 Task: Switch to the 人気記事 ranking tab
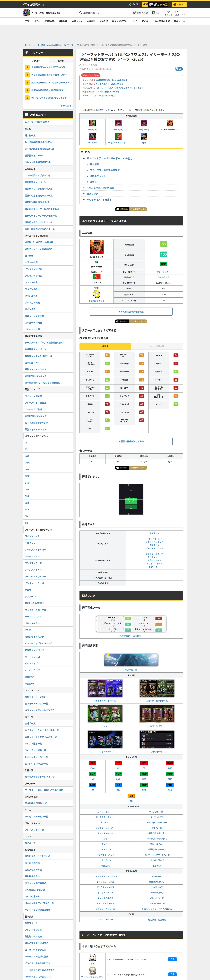36,60
